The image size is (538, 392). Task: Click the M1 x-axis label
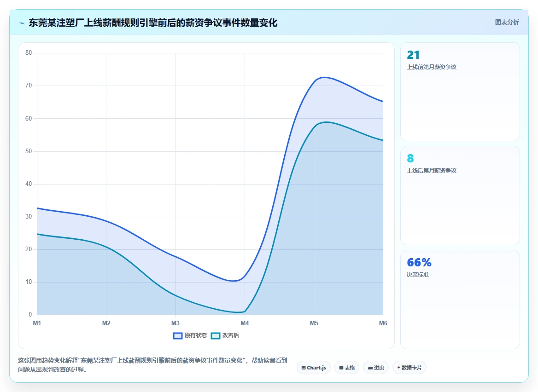[x=37, y=323]
